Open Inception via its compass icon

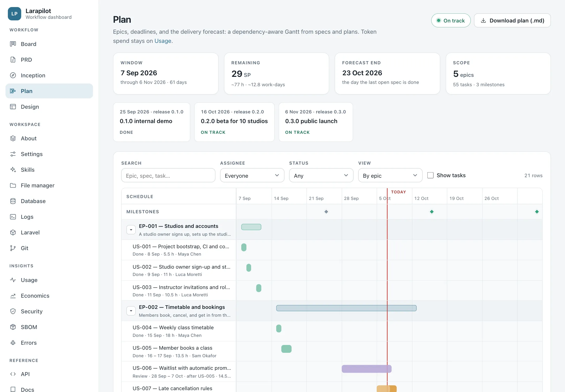coord(13,75)
